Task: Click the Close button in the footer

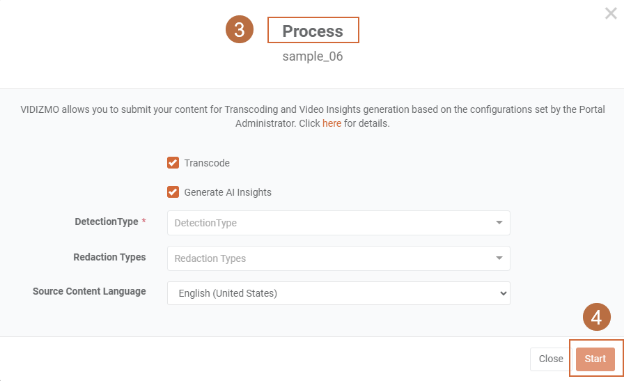Action: click(551, 359)
